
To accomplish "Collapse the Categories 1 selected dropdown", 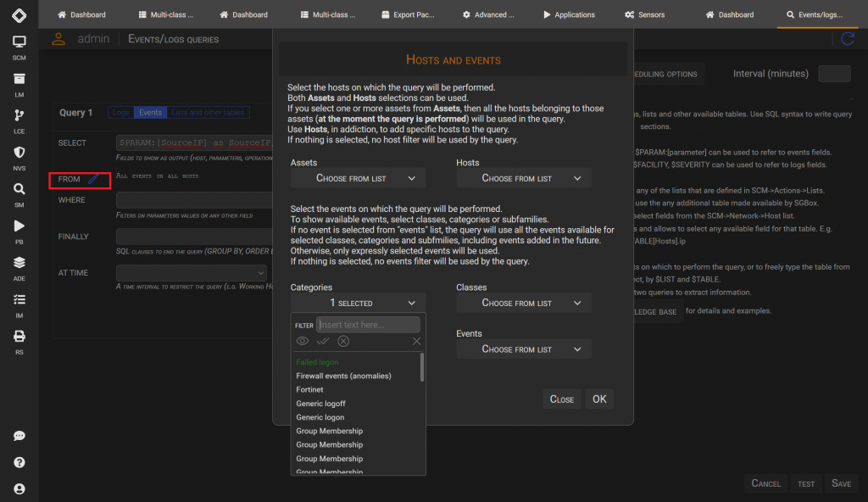I will [x=359, y=303].
